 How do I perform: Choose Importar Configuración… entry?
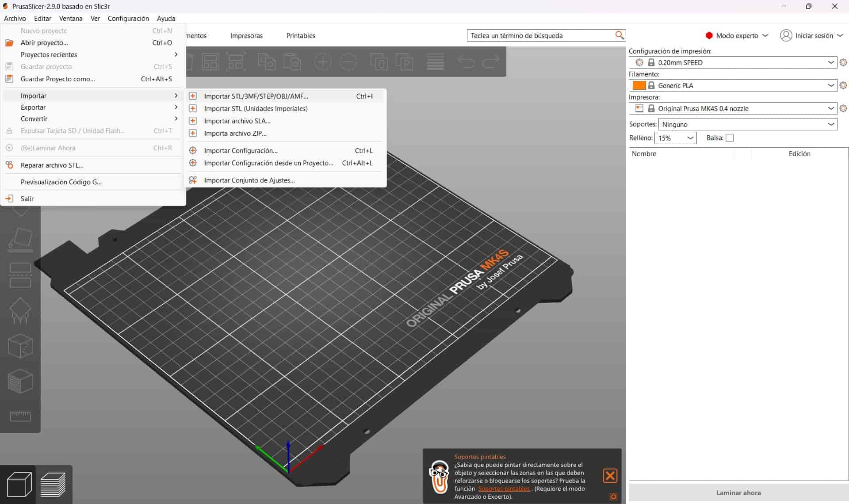[286, 150]
